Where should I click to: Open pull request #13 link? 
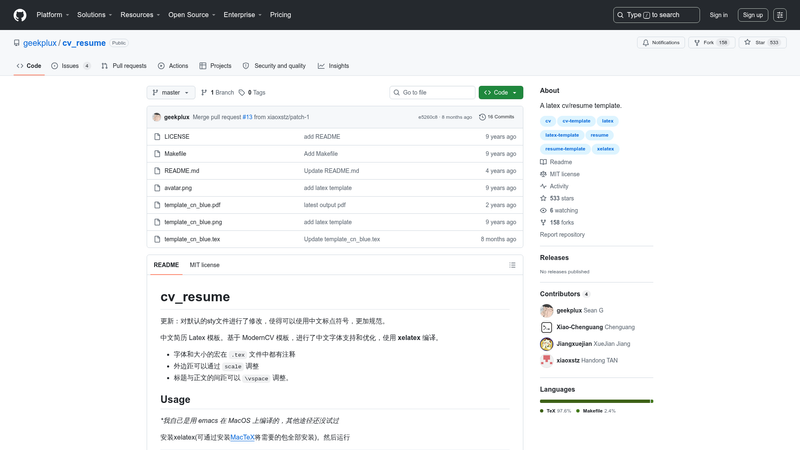coord(247,117)
